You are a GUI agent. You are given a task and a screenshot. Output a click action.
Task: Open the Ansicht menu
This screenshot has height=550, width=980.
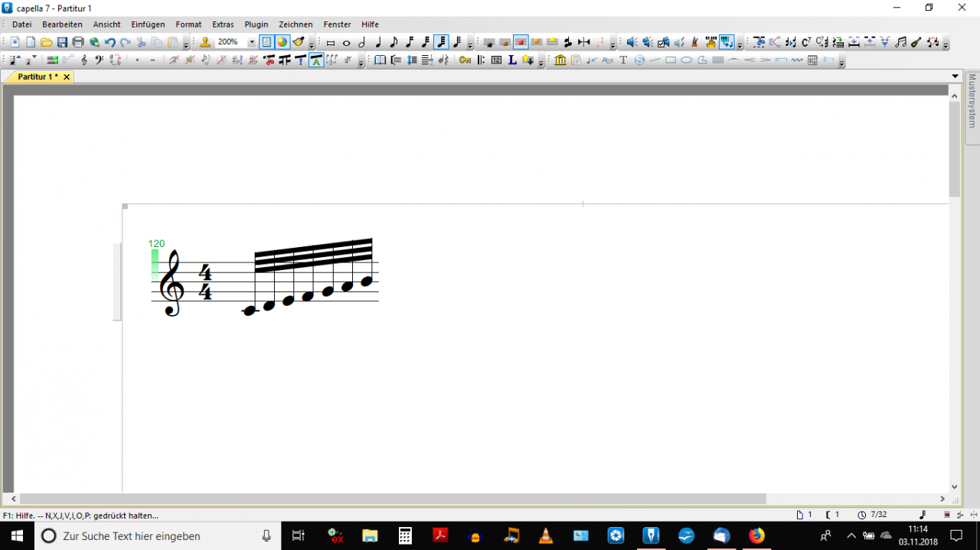click(x=106, y=24)
